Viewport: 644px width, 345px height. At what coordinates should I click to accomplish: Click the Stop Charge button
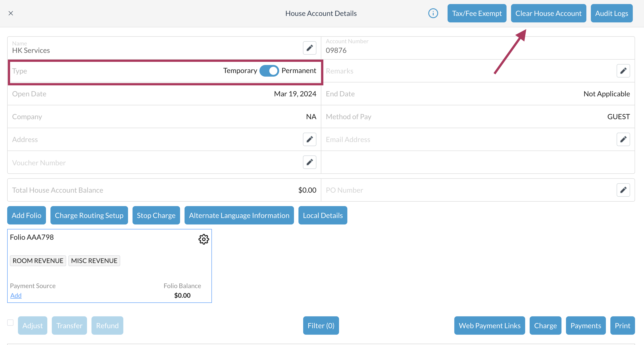pyautogui.click(x=156, y=215)
